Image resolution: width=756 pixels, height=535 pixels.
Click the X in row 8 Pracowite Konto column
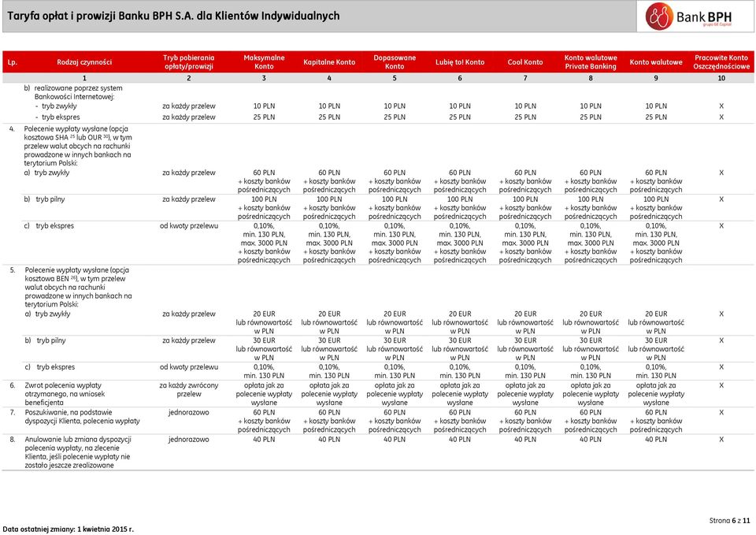click(721, 440)
